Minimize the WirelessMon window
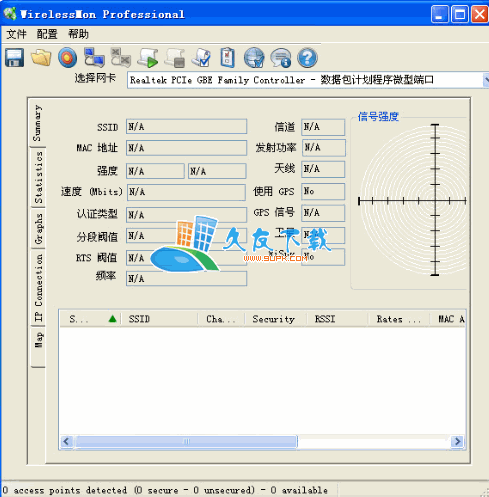 (x=439, y=14)
